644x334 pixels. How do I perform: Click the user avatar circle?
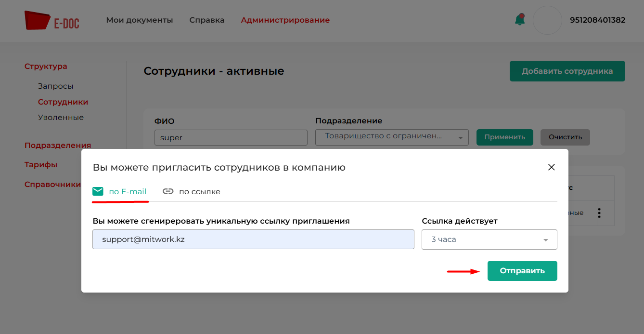548,20
